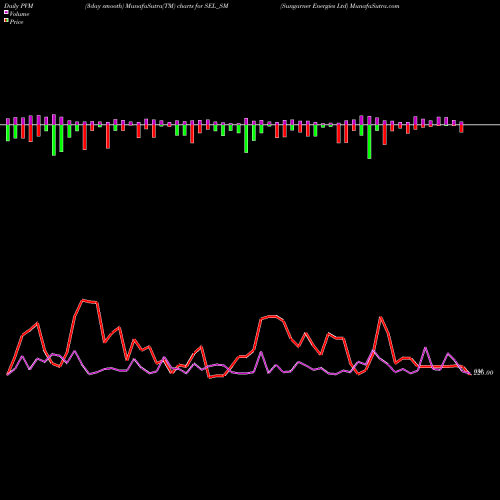Click the 226.00 price value label

tap(483, 372)
